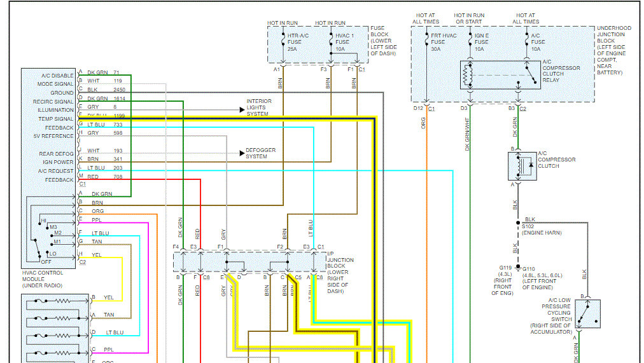Select the "REAR DEFOG" label
The height and width of the screenshot is (363, 644).
(x=56, y=154)
